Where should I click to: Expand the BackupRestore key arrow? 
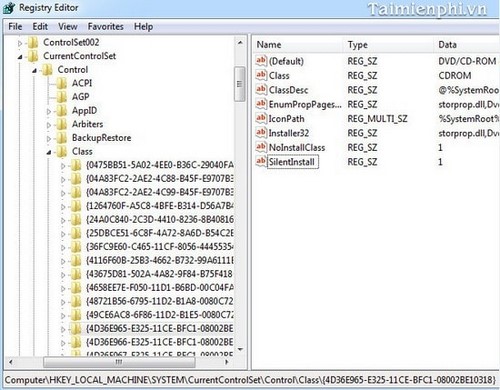coord(49,139)
